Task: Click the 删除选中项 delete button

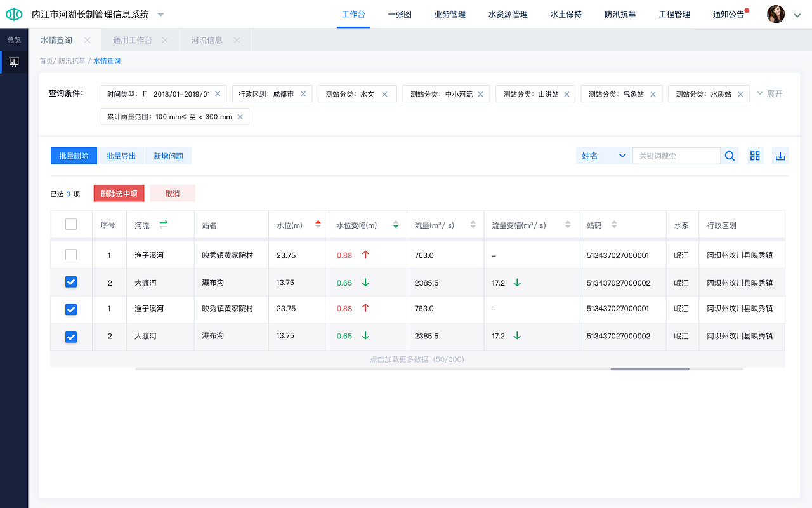Action: (x=119, y=193)
